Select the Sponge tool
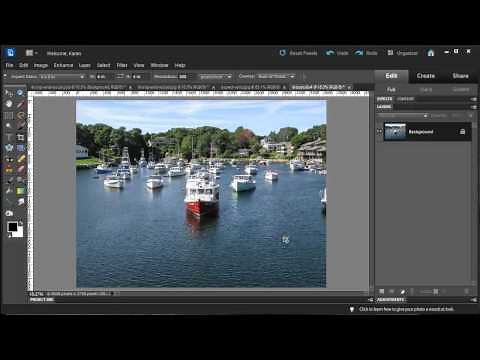Viewport: 480px width, 360px height. click(x=9, y=213)
